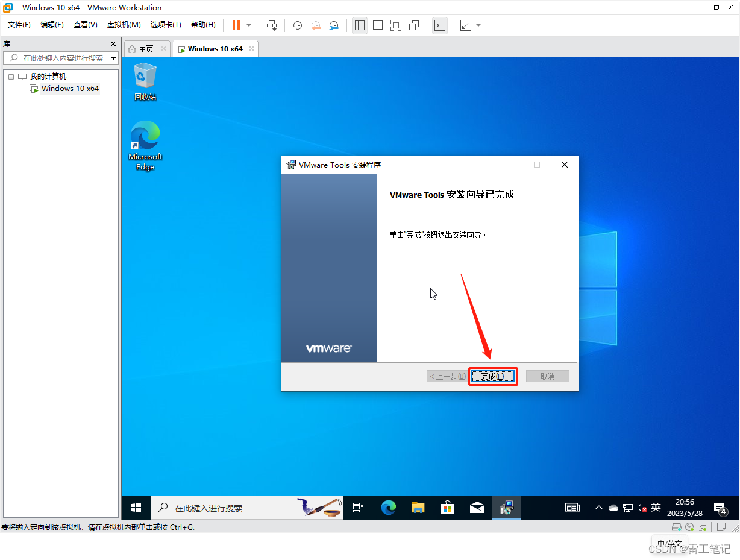The image size is (740, 560).
Task: Click the disabled 上一步(B) button
Action: pos(447,376)
